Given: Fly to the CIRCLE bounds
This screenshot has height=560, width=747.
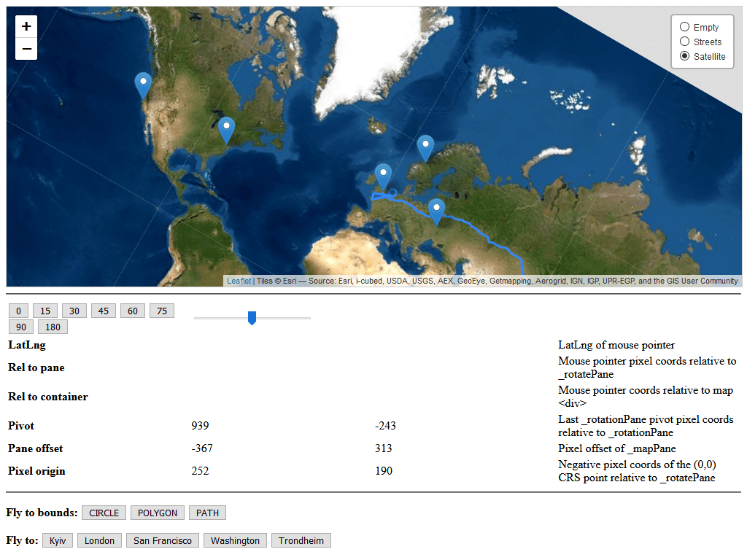Looking at the screenshot, I should [x=103, y=513].
